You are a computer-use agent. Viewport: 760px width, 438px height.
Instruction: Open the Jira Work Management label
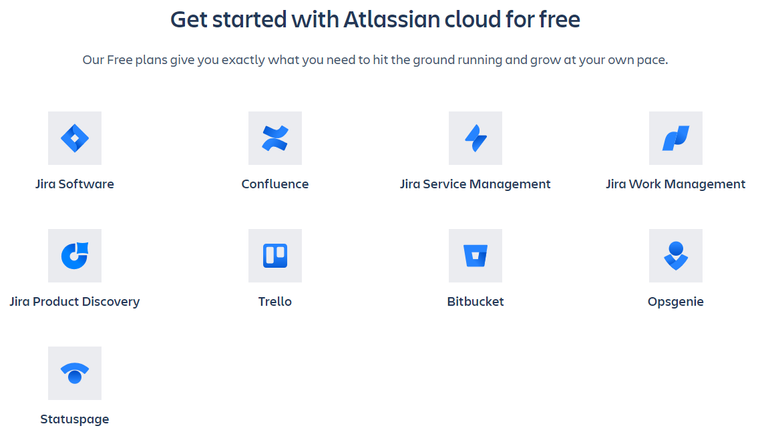pyautogui.click(x=675, y=184)
